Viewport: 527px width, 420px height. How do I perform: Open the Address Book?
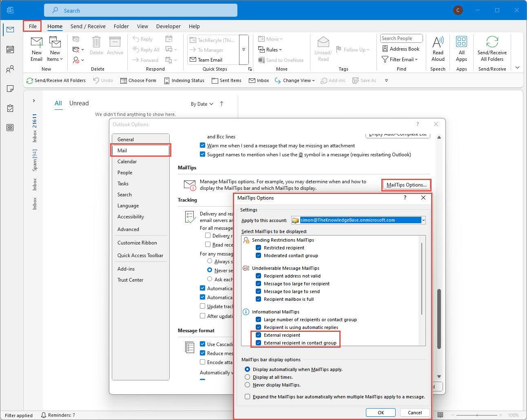(x=401, y=49)
